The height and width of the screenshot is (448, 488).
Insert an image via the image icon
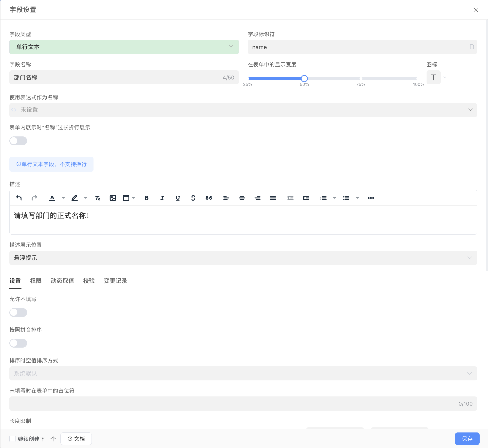point(113,198)
